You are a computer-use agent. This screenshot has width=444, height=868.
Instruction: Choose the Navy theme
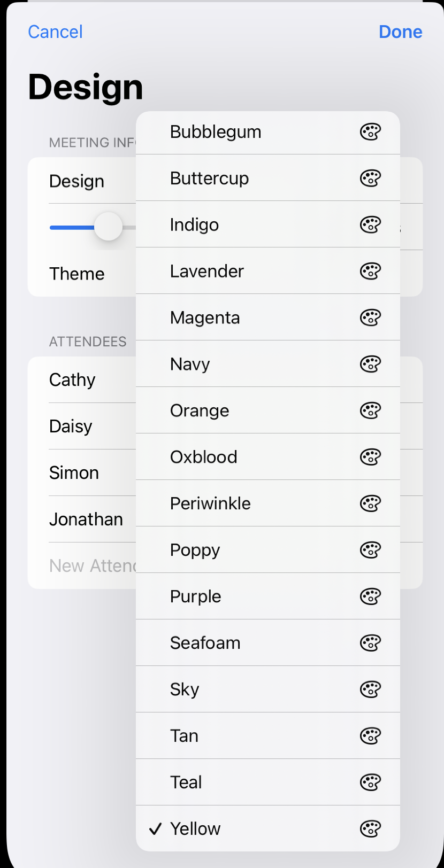coord(190,364)
